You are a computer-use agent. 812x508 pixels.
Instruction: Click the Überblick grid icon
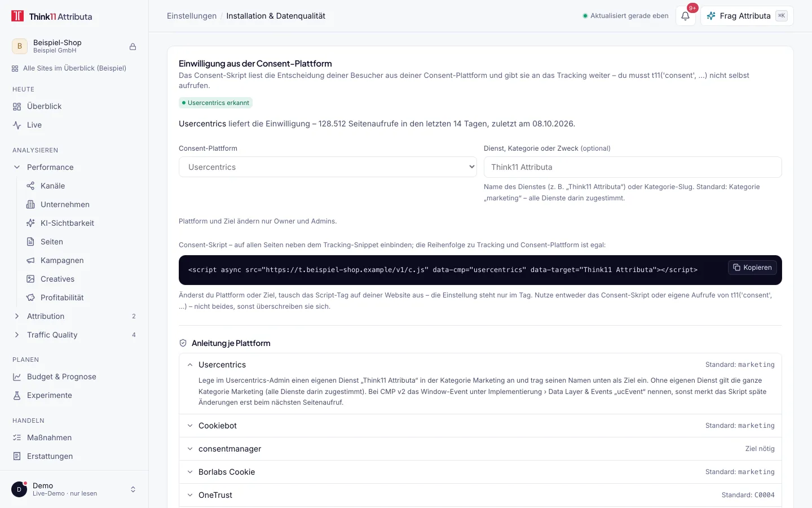tap(17, 106)
